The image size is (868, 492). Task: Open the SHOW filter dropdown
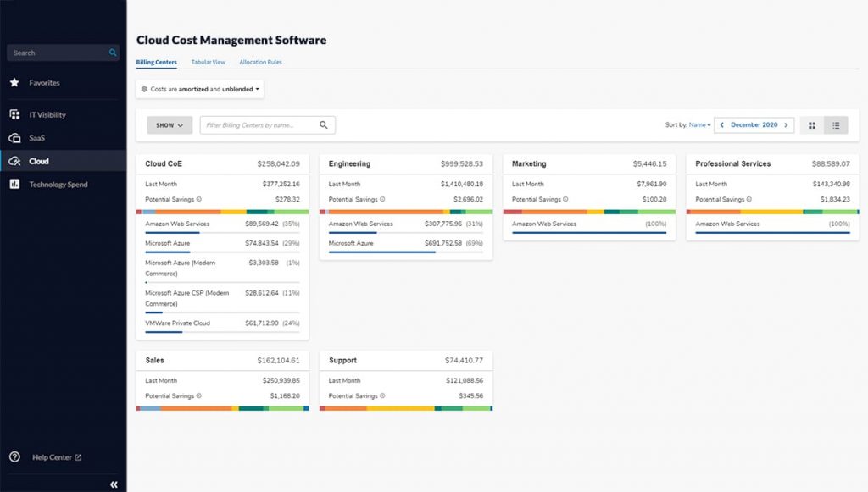169,124
